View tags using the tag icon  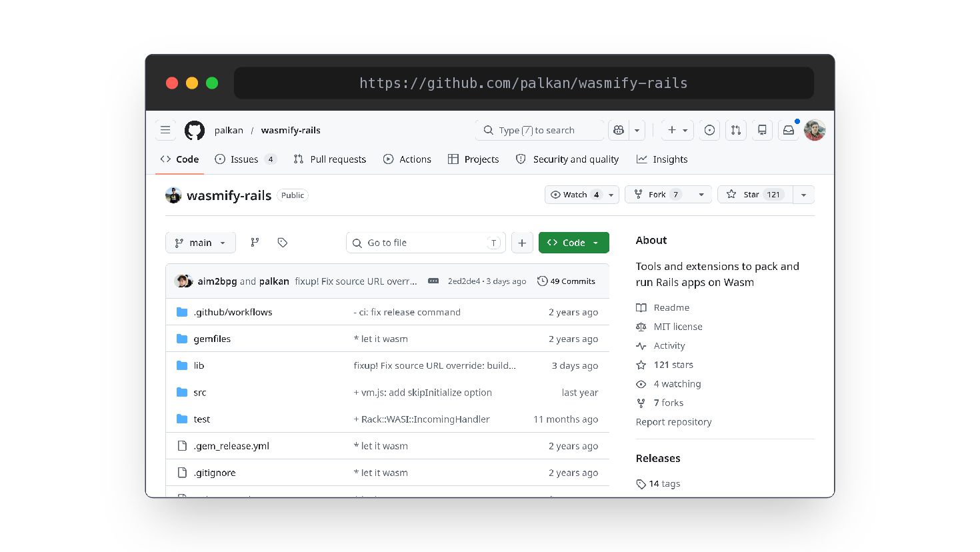tap(283, 243)
